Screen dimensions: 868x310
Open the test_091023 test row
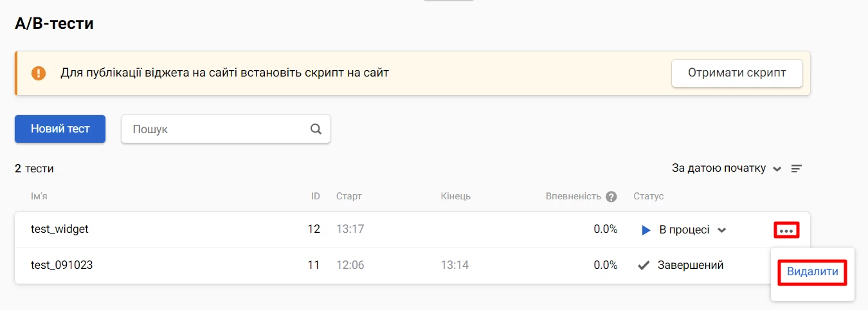412,265
